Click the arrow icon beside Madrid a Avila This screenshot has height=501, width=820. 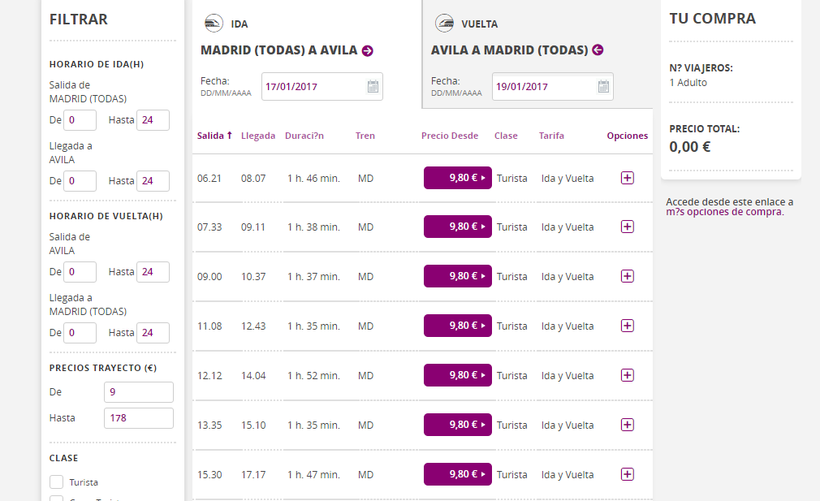pos(368,51)
